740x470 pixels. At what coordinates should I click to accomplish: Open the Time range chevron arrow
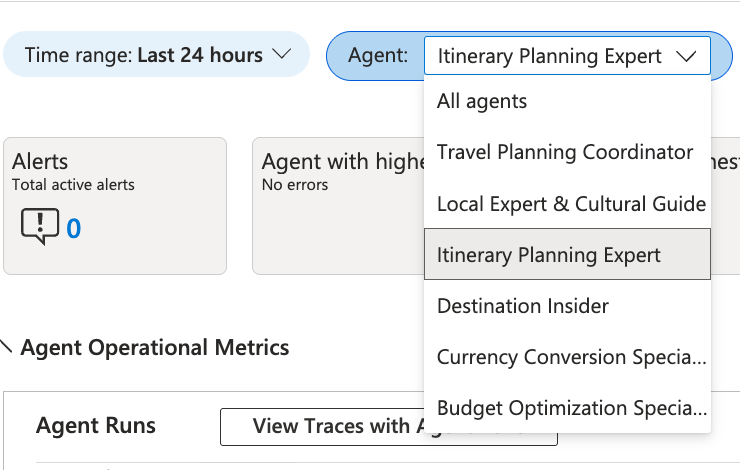pos(283,55)
